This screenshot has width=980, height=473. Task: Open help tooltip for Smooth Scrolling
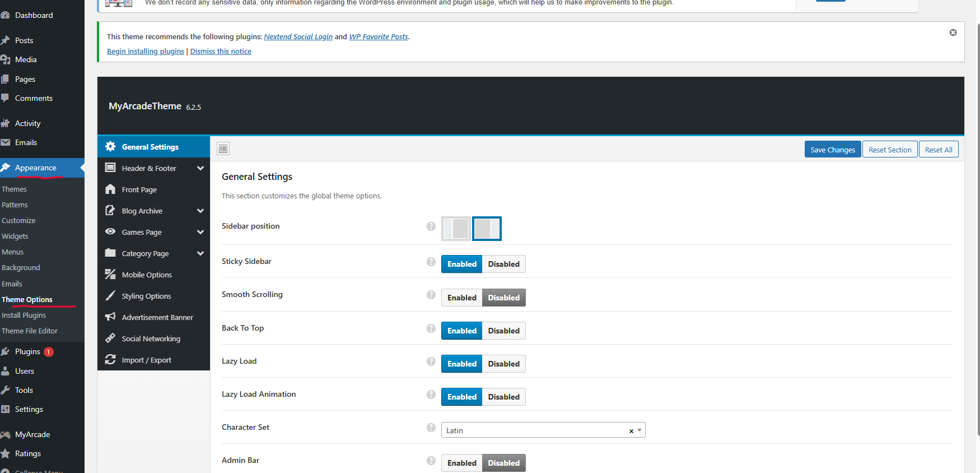[x=431, y=295]
